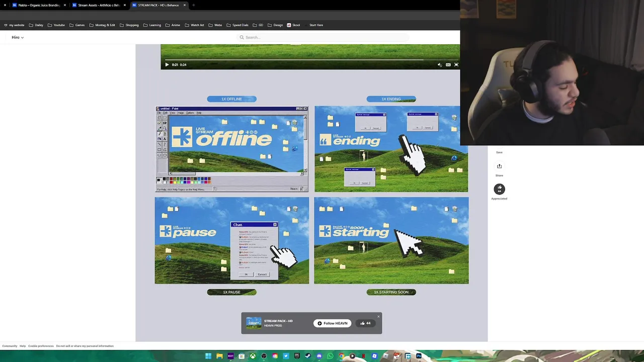Open the Windows Start menu
644x362 pixels.
tap(208, 356)
